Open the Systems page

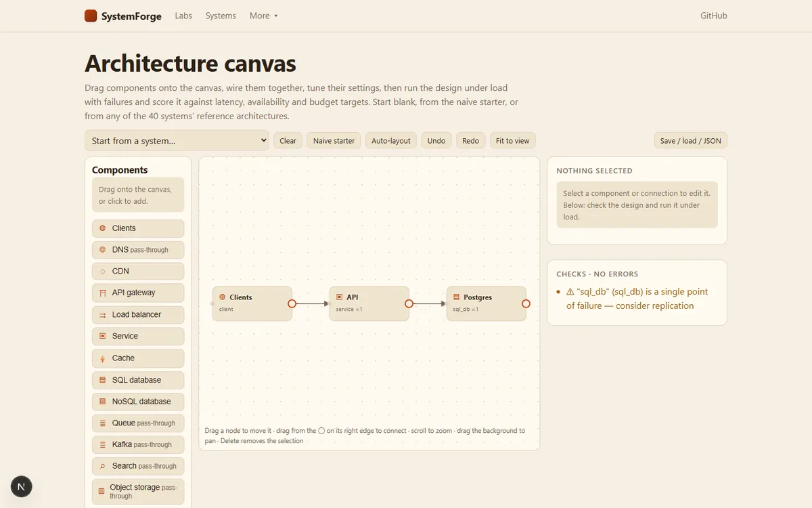tap(221, 16)
